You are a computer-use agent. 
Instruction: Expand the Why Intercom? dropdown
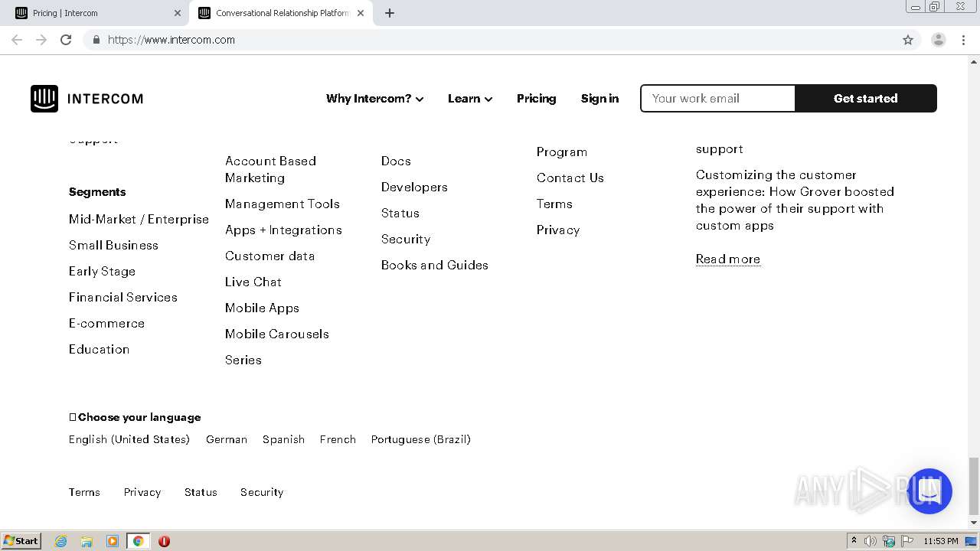(375, 99)
